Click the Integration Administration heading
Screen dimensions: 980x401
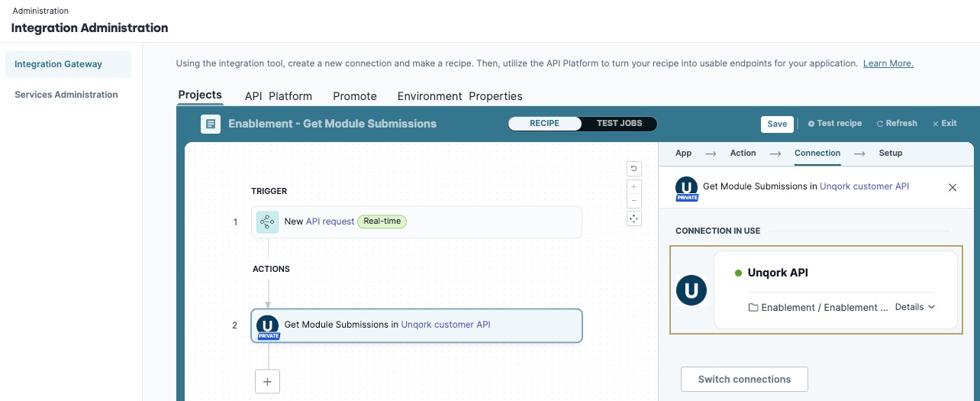click(x=89, y=28)
